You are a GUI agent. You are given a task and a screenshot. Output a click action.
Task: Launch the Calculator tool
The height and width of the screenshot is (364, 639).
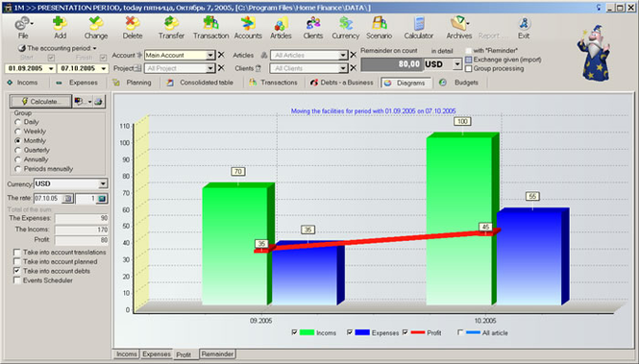[419, 23]
